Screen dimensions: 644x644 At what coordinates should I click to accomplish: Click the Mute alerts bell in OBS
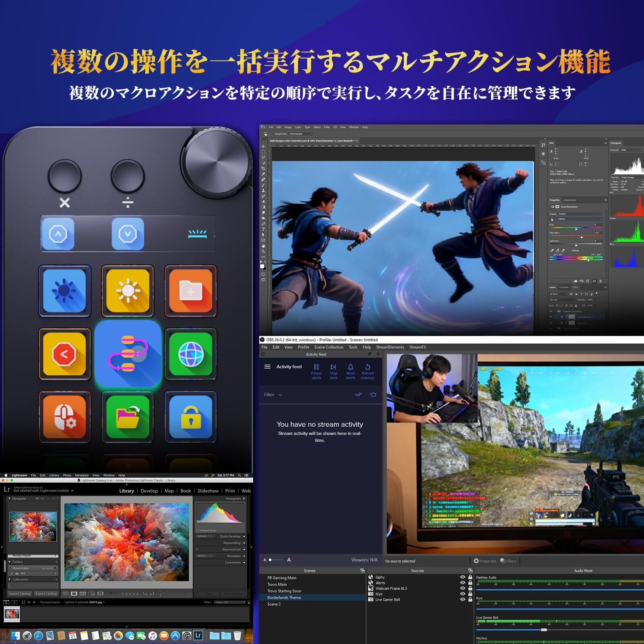coord(351,372)
